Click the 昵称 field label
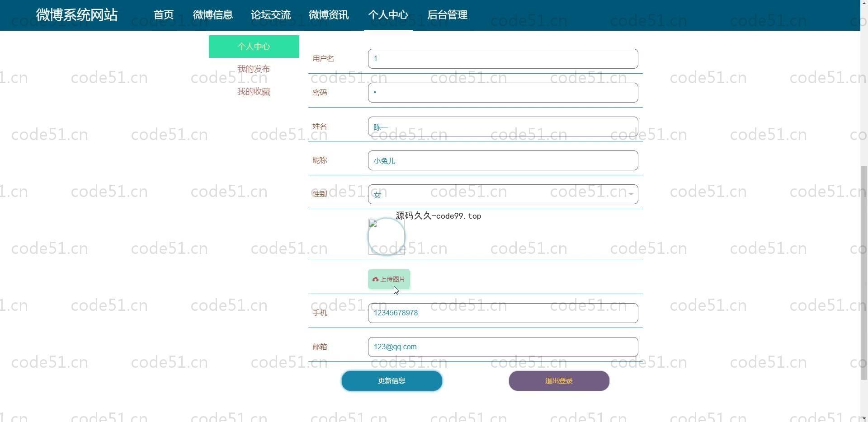868x422 pixels. coord(320,160)
